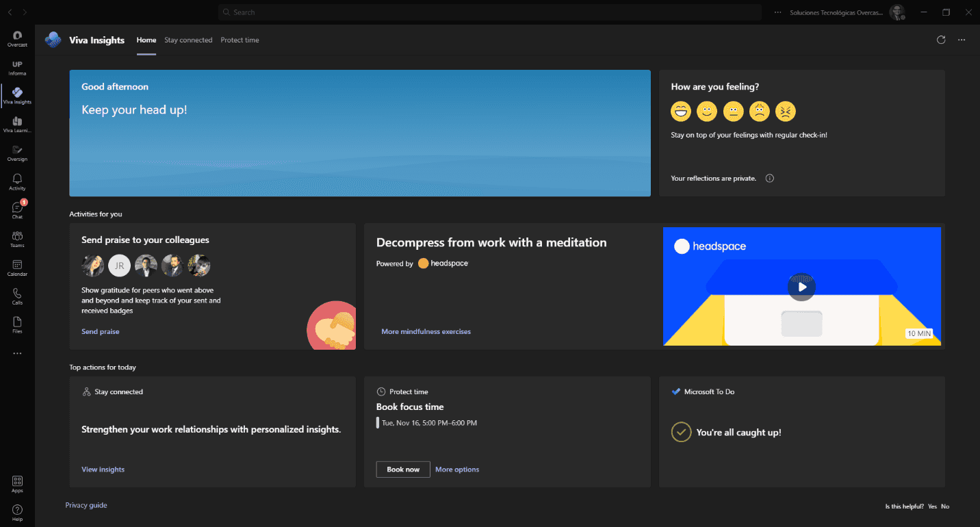Open the Files section
This screenshot has width=980, height=527.
17,325
